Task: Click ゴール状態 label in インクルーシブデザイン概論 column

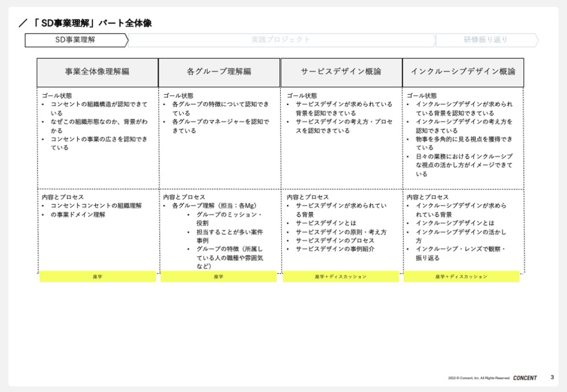Action: click(421, 96)
